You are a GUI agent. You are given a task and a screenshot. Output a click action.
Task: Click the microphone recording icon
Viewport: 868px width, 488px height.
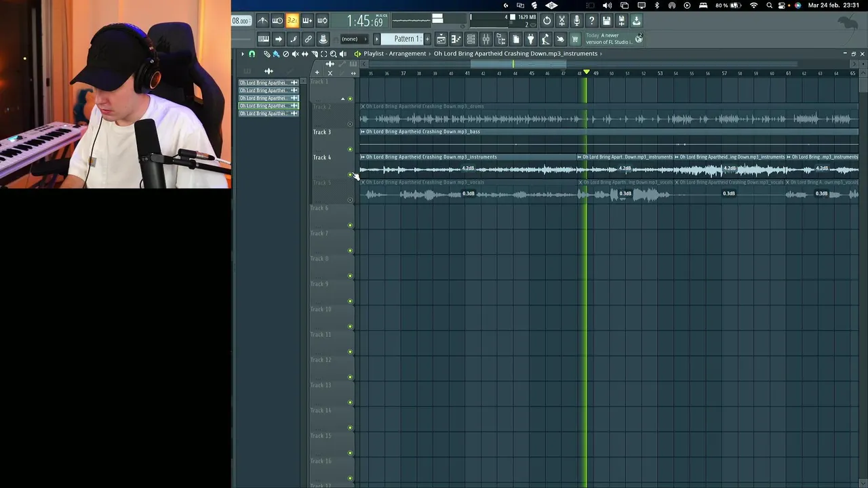pyautogui.click(x=576, y=21)
